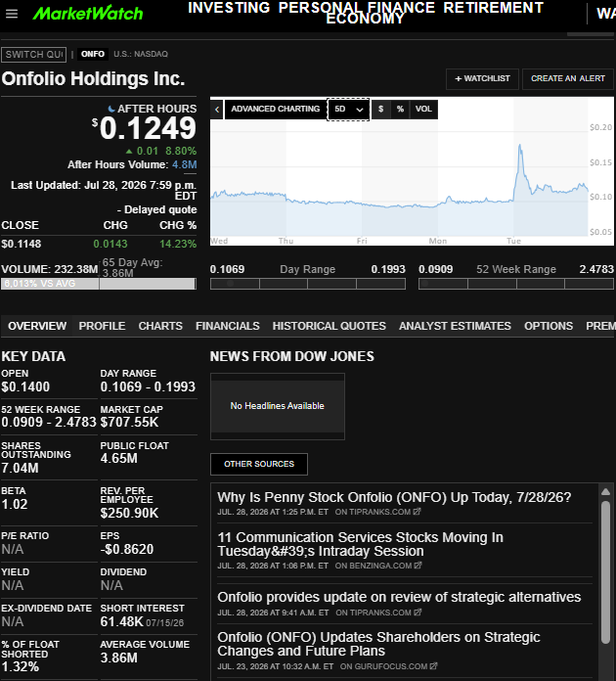616x681 pixels.
Task: Open the 5D chart range dropdown
Action: [x=348, y=109]
